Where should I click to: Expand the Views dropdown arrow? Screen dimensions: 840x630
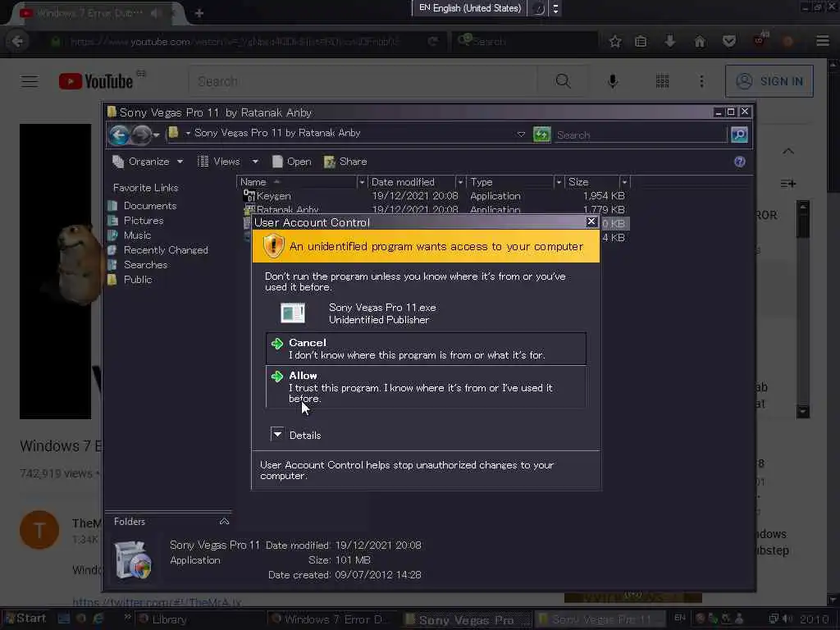255,162
